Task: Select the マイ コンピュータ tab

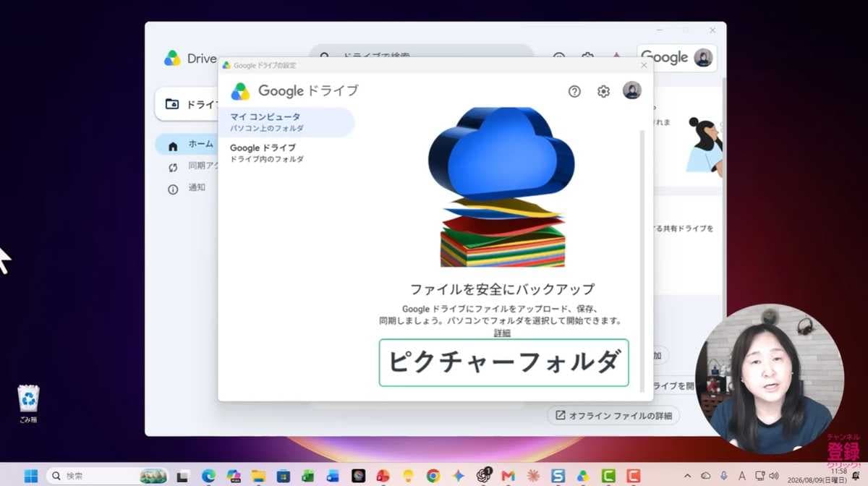Action: (x=286, y=122)
